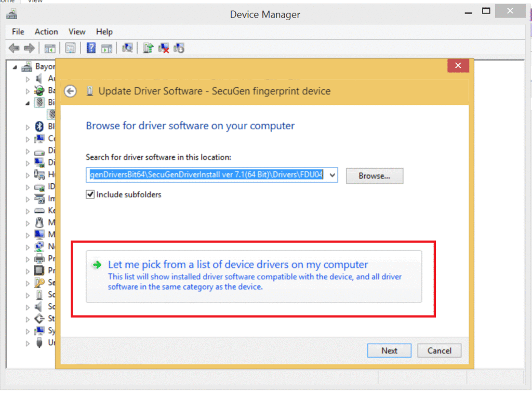Click the Update Driver Software toolbar icon
The height and width of the screenshot is (394, 532).
[148, 48]
